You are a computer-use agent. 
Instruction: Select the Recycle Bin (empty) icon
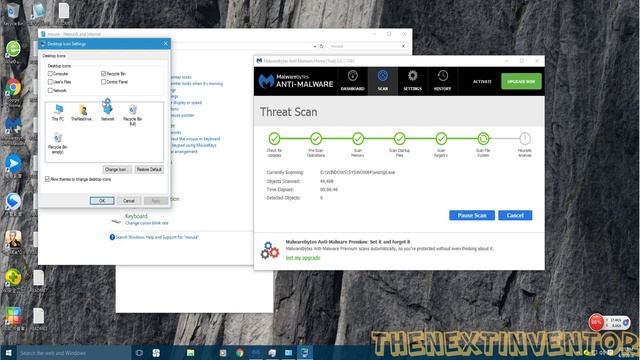coord(58,143)
